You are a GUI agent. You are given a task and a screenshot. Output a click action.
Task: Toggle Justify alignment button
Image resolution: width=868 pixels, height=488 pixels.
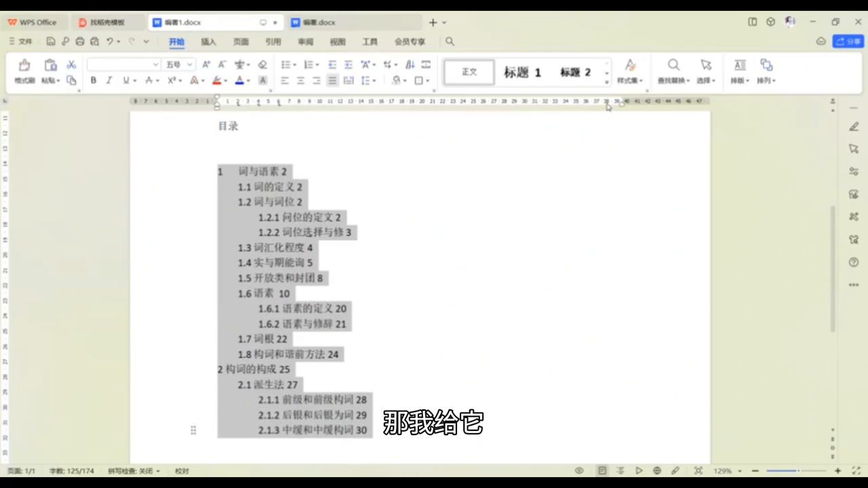click(332, 80)
